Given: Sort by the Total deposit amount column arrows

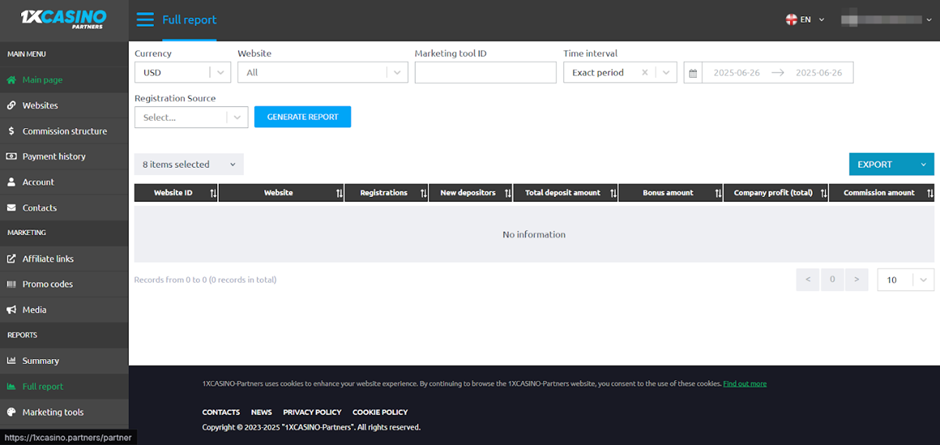Looking at the screenshot, I should point(613,193).
